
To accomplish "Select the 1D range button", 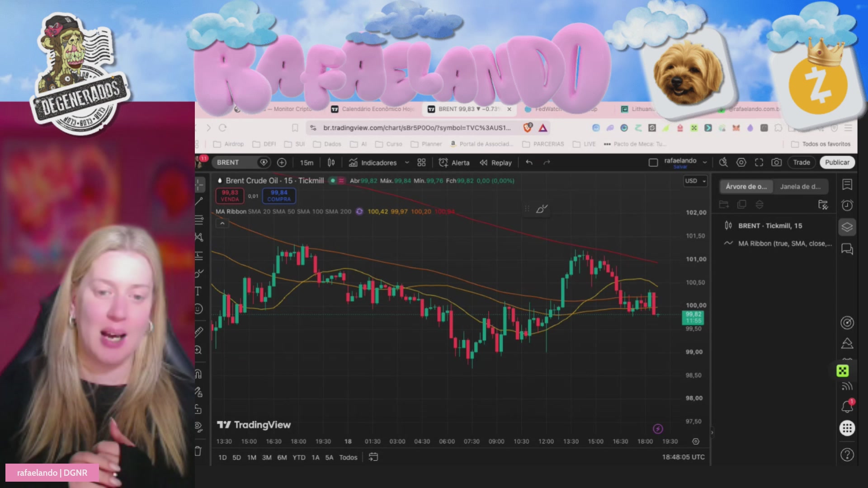I will tap(222, 457).
